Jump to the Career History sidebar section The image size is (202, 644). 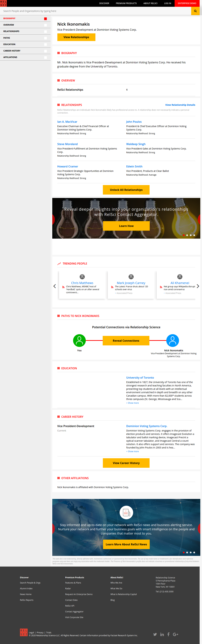click(25, 51)
